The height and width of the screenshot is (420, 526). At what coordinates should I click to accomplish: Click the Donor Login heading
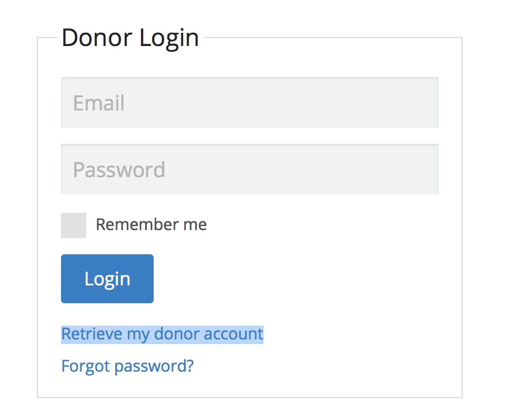[130, 38]
